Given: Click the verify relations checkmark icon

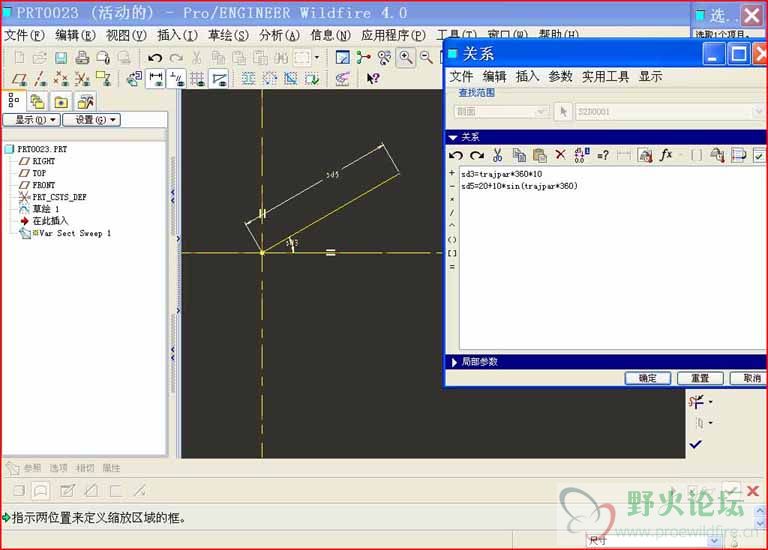Looking at the screenshot, I should 759,156.
